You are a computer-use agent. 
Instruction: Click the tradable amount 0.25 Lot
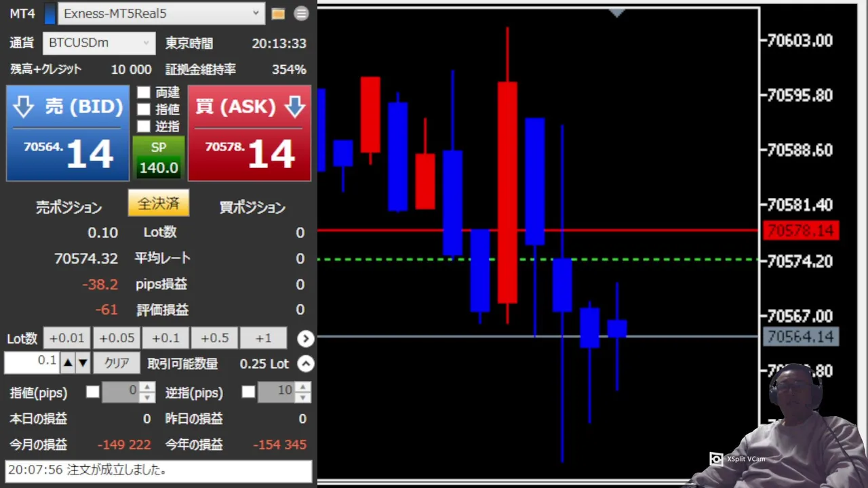coord(264,364)
